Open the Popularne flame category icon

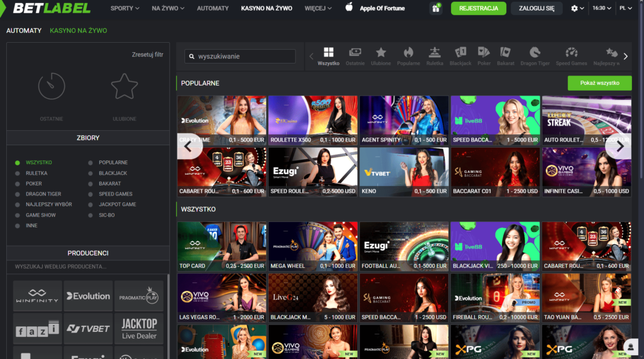408,53
